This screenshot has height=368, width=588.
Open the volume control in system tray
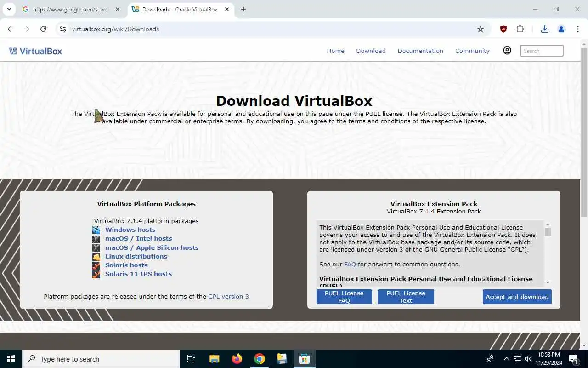point(528,359)
